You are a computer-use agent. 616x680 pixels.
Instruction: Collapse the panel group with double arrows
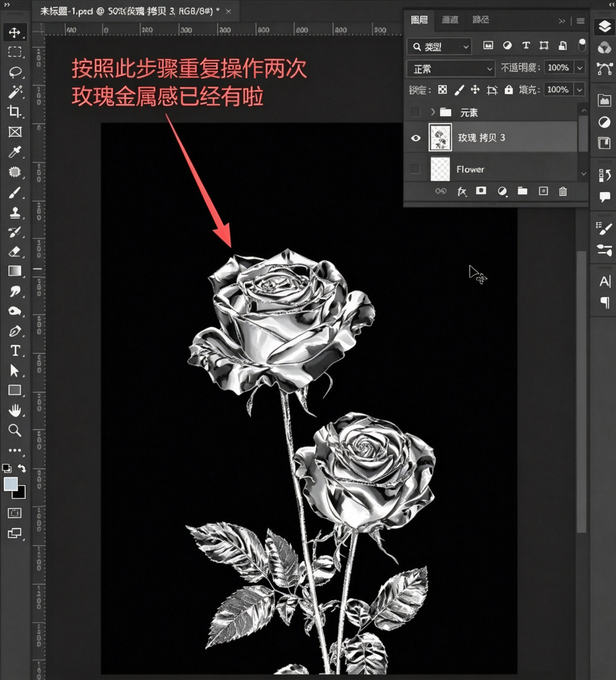tap(561, 21)
